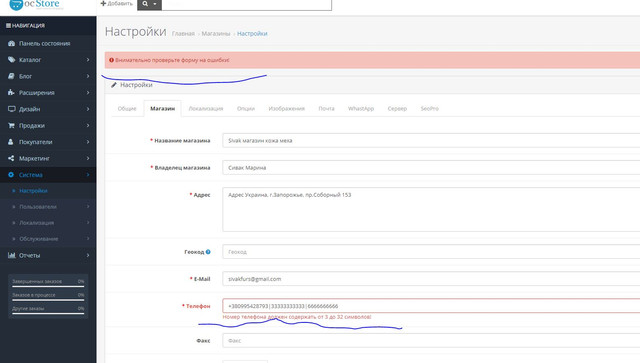Click the chart icon beside Отчеты
The width and height of the screenshot is (640, 363).
pyautogui.click(x=11, y=255)
